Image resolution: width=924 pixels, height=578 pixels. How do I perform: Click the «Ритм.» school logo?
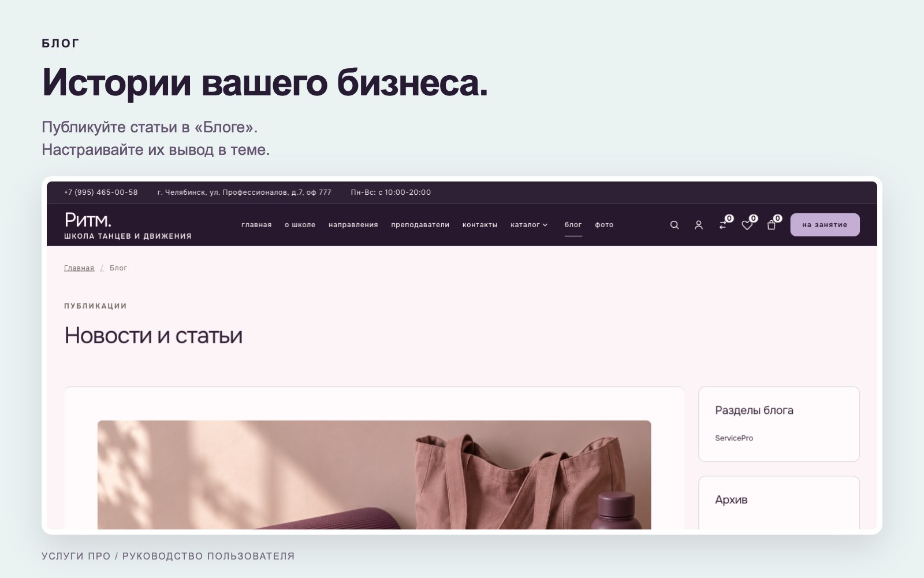point(88,220)
